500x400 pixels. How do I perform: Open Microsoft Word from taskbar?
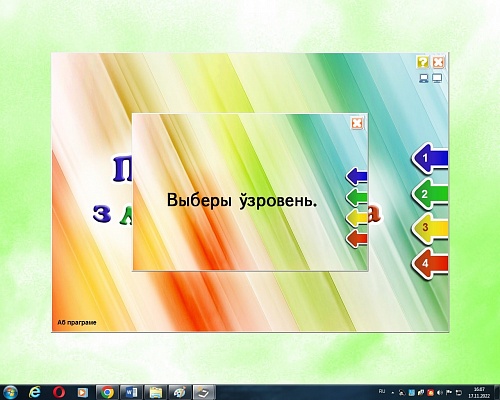pyautogui.click(x=131, y=392)
